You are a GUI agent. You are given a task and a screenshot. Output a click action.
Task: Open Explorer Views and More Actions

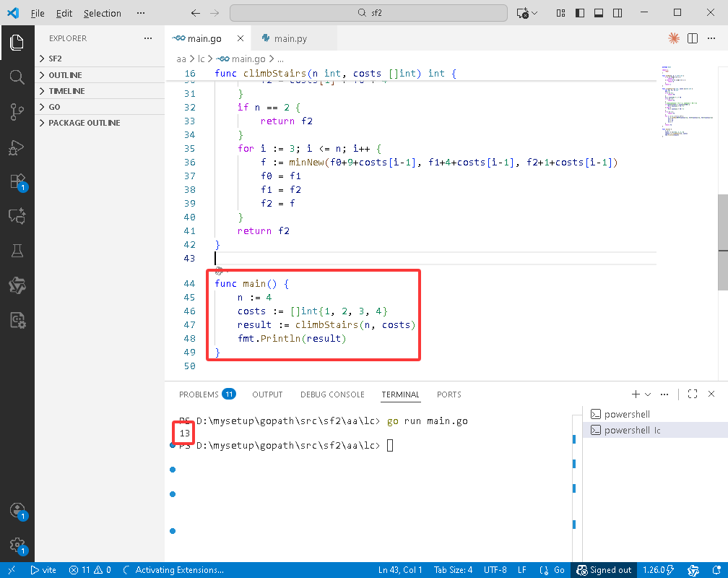148,38
